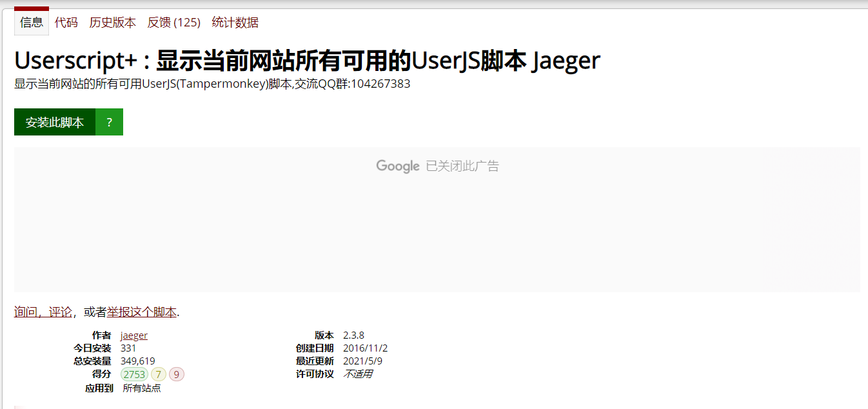Switch to the 统计数据 tab
This screenshot has width=868, height=409.
click(x=235, y=23)
